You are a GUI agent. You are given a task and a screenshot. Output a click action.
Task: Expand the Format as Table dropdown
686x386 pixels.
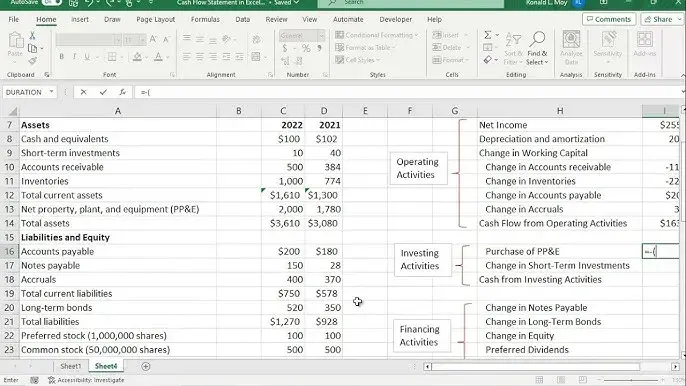tap(366, 47)
